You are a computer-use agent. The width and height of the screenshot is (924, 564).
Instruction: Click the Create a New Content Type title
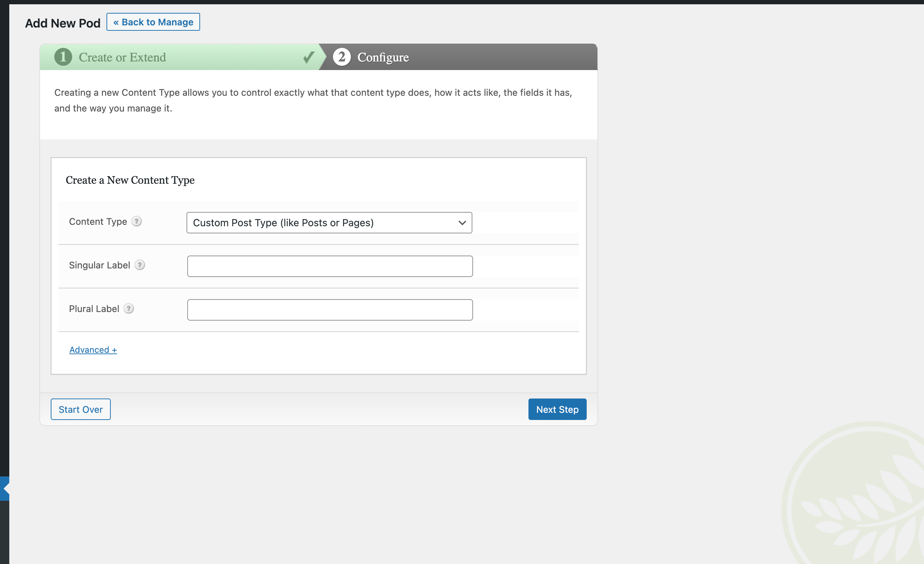click(130, 180)
